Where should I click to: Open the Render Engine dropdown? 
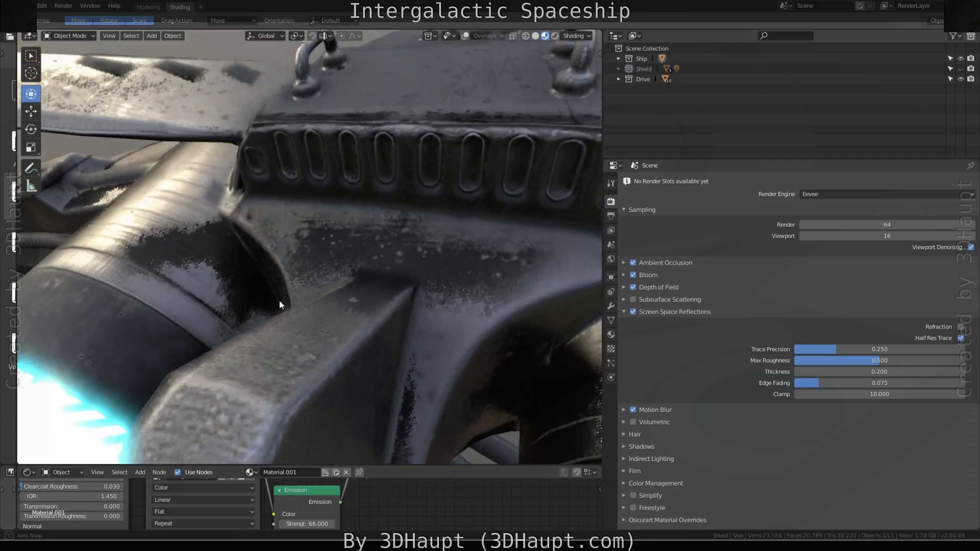tap(886, 194)
